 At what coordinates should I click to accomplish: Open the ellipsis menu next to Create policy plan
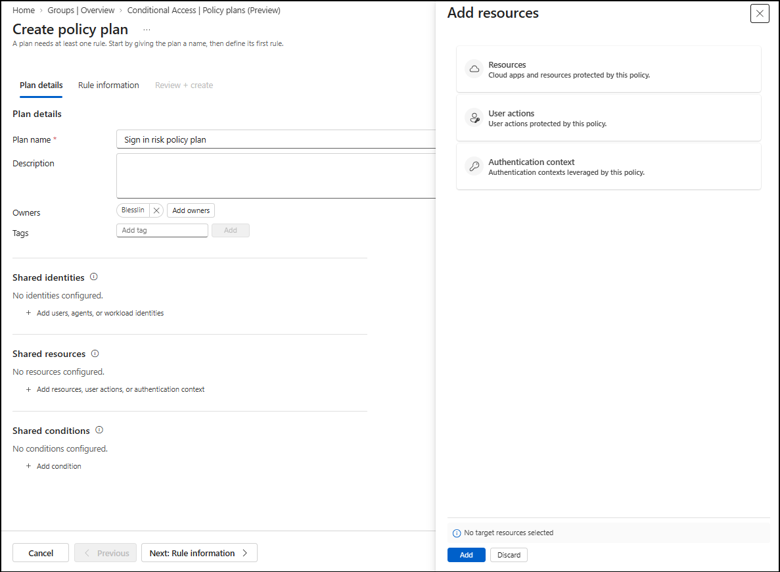[x=147, y=30]
